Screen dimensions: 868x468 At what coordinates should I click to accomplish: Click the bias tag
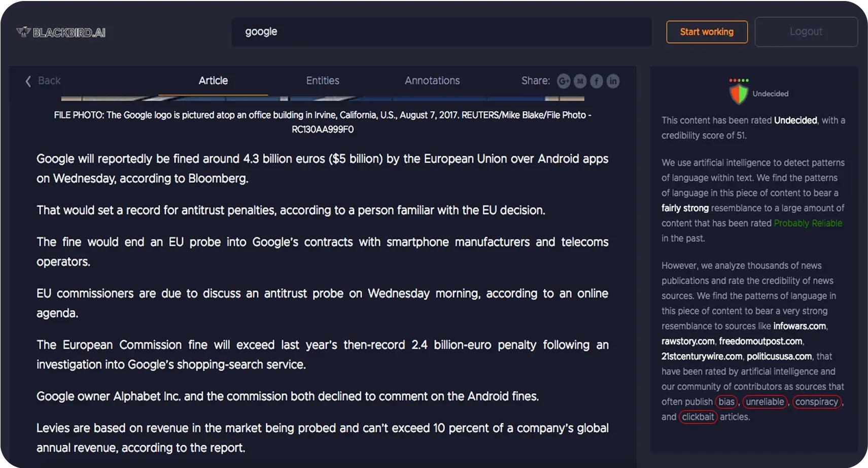tap(726, 402)
